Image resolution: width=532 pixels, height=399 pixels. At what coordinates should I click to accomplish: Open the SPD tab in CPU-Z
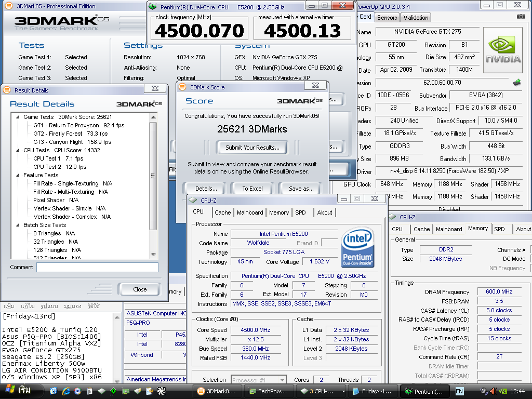point(300,212)
